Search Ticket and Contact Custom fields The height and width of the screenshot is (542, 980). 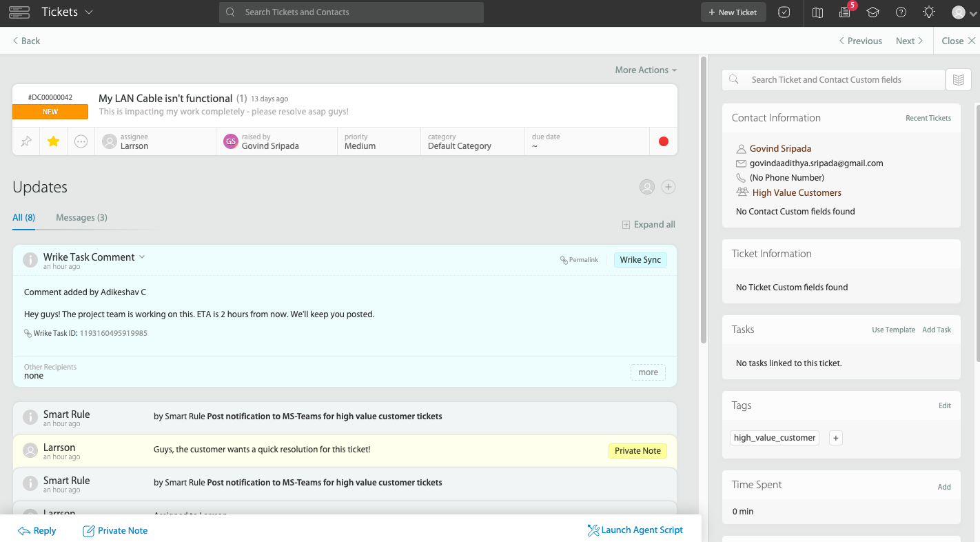click(833, 80)
